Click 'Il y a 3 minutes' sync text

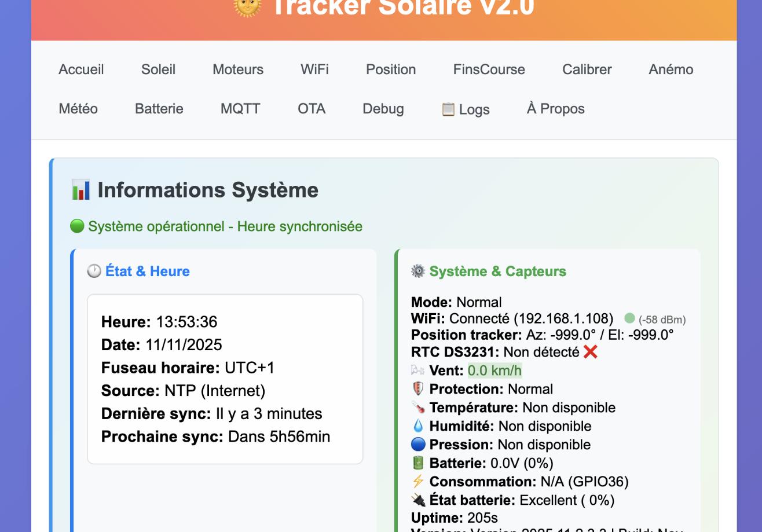[x=269, y=414]
